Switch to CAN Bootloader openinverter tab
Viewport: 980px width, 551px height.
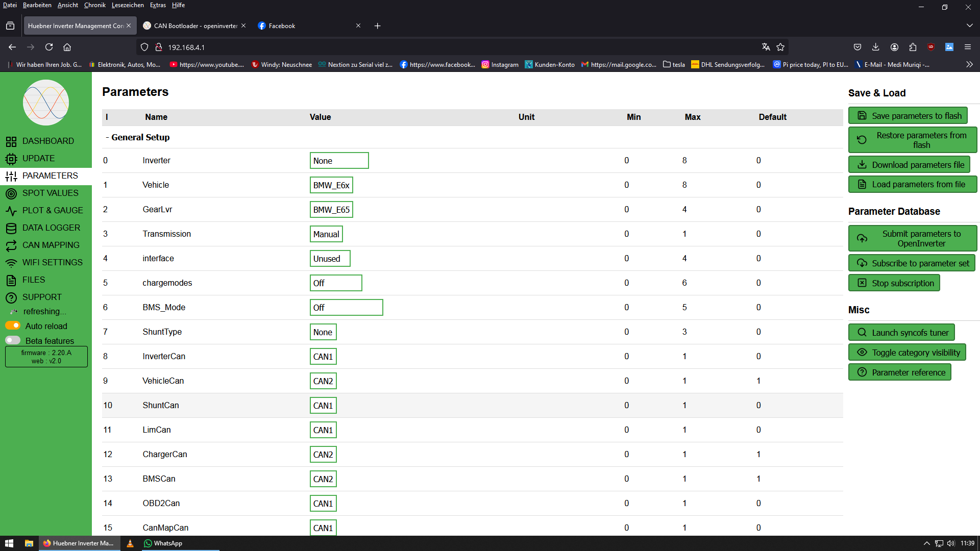pos(195,26)
